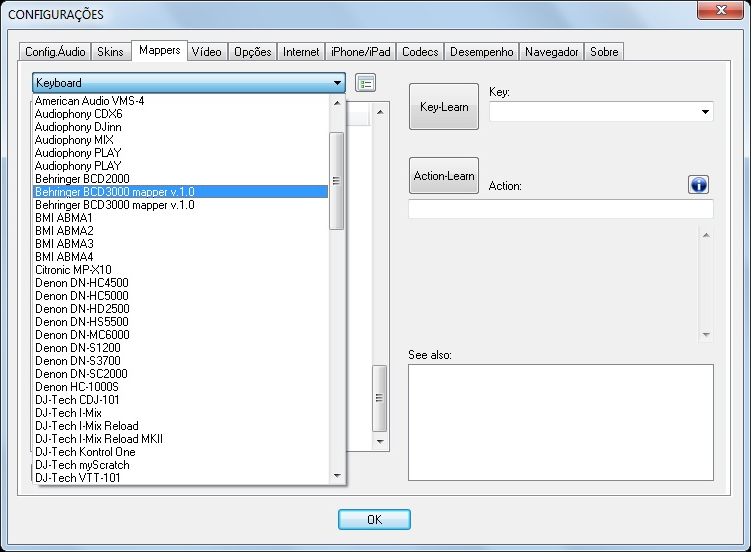The height and width of the screenshot is (552, 751).
Task: Select Denon HC-1000S in list
Action: click(181, 387)
